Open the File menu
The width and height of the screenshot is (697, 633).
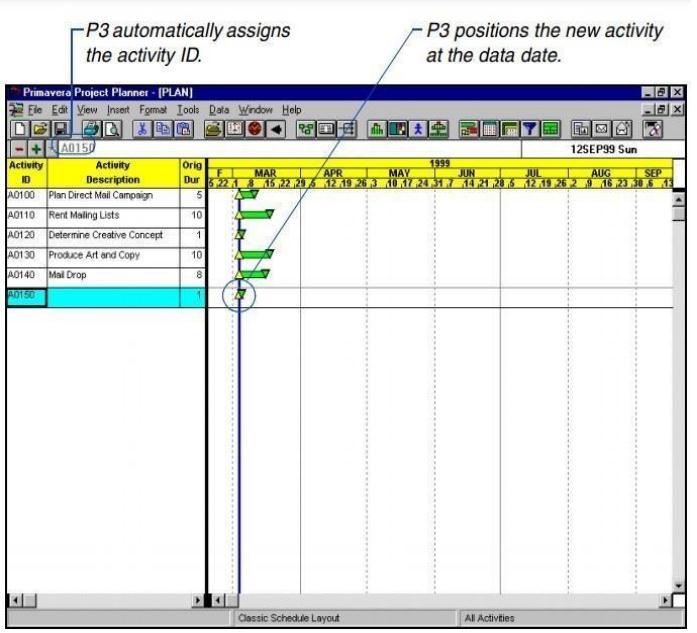point(35,109)
